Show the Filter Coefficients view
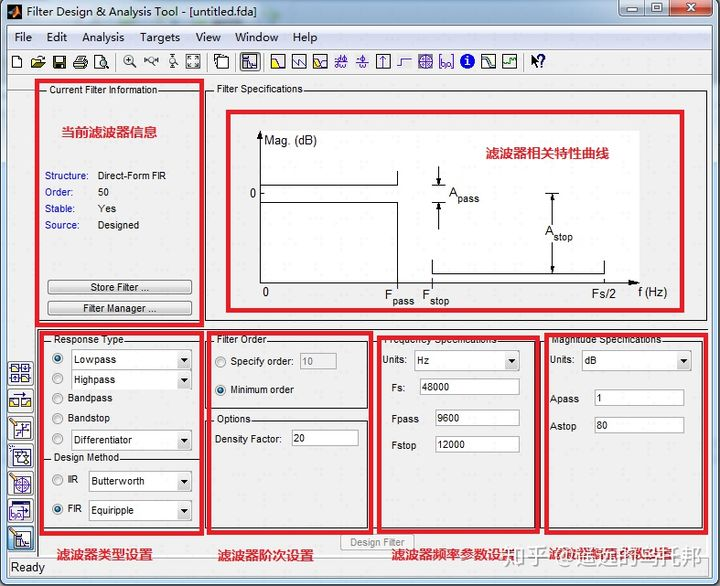 pos(446,62)
